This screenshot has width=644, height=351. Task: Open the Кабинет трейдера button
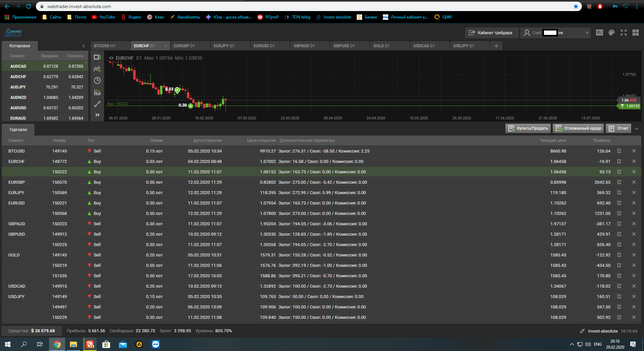click(492, 33)
